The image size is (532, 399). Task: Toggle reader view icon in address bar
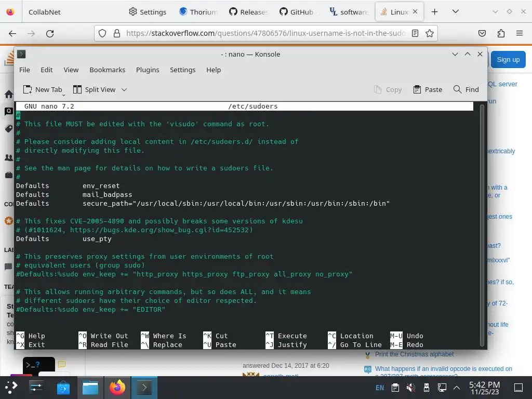point(415,33)
